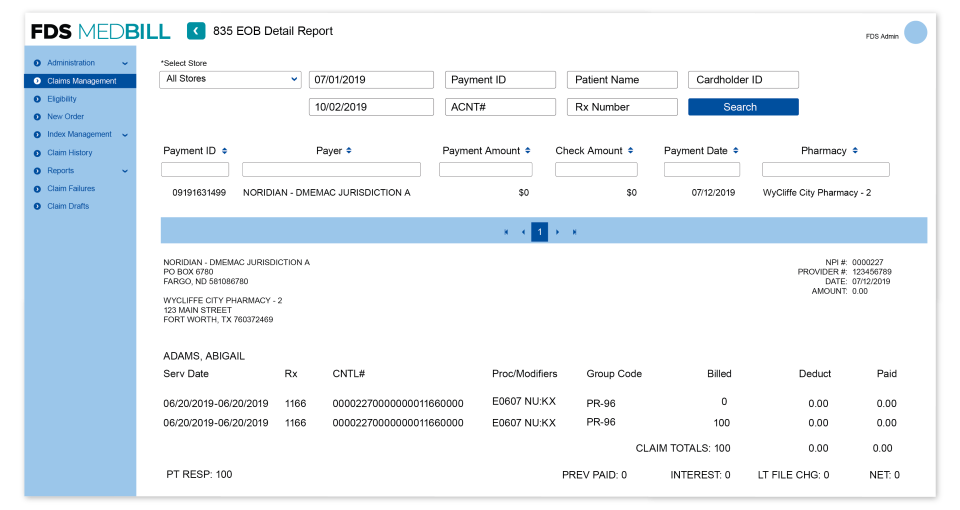The image size is (960, 510).
Task: Click the Administration sidebar label
Action: (71, 63)
